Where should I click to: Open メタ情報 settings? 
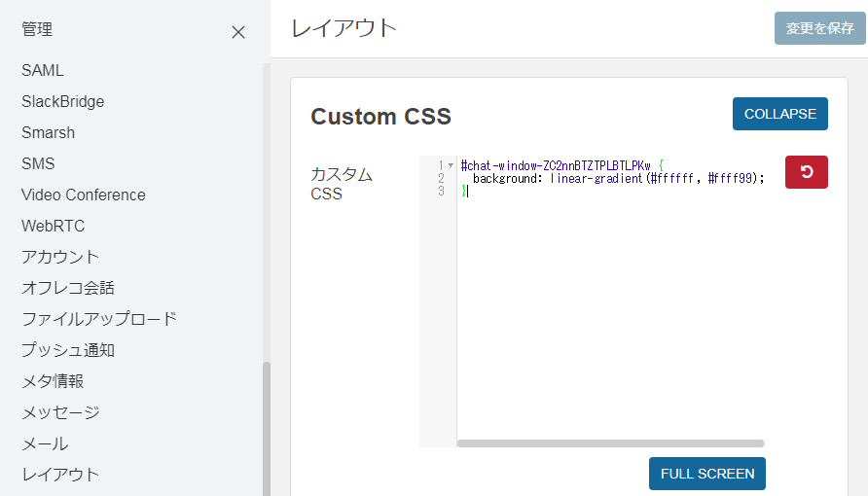pyautogui.click(x=53, y=381)
